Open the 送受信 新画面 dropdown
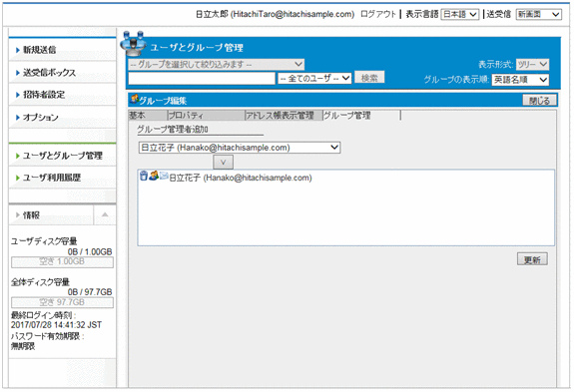 pyautogui.click(x=539, y=14)
